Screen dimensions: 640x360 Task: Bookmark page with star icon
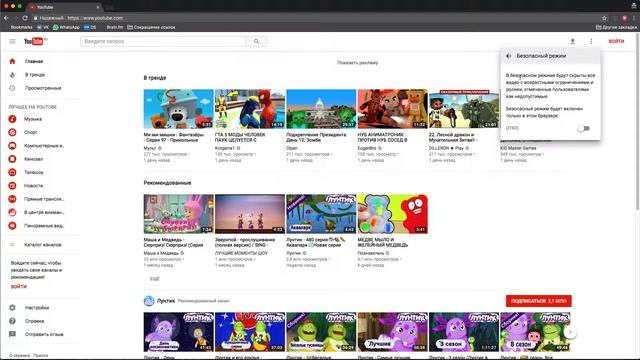(x=604, y=18)
